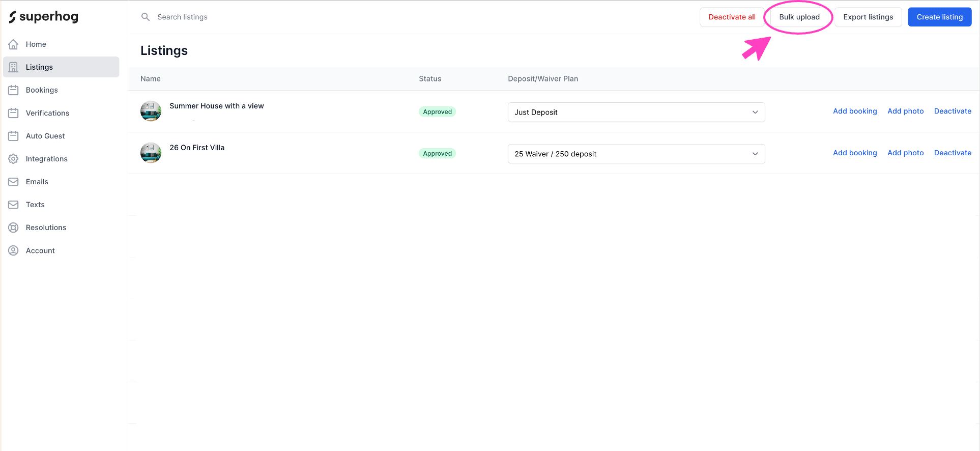Viewport: 980px width, 451px height.
Task: Click the Export listings button
Action: 868,17
